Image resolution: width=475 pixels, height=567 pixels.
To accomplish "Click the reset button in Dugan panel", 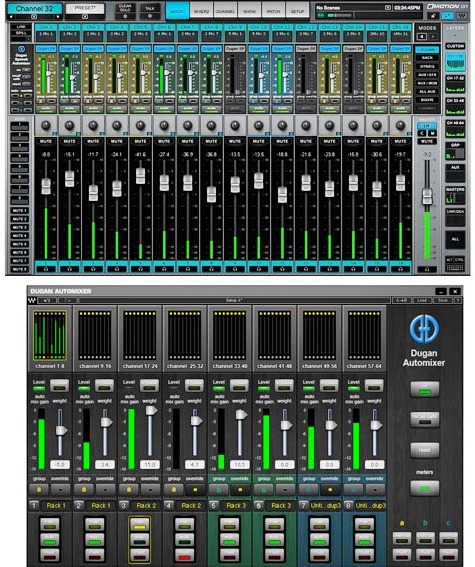I will pos(425,450).
